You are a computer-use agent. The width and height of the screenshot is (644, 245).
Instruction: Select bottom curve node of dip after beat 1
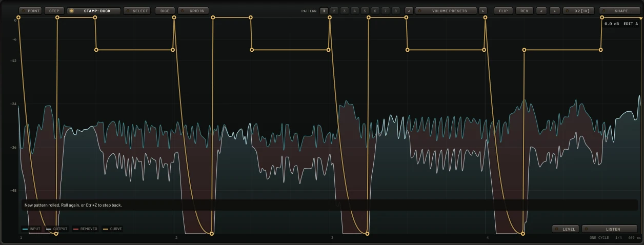point(56,234)
